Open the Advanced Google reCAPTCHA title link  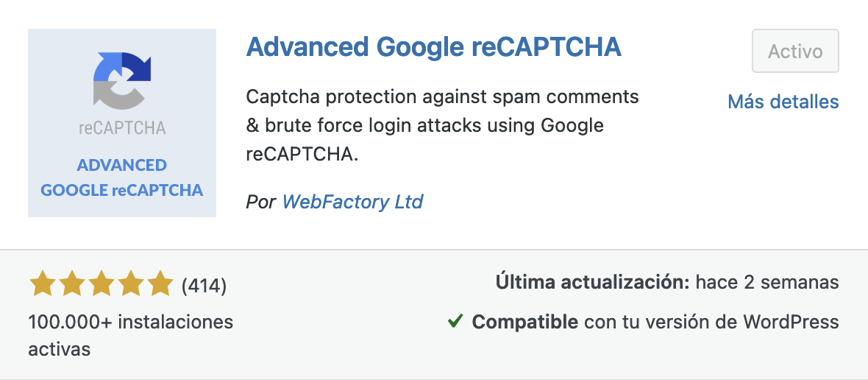pyautogui.click(x=433, y=47)
